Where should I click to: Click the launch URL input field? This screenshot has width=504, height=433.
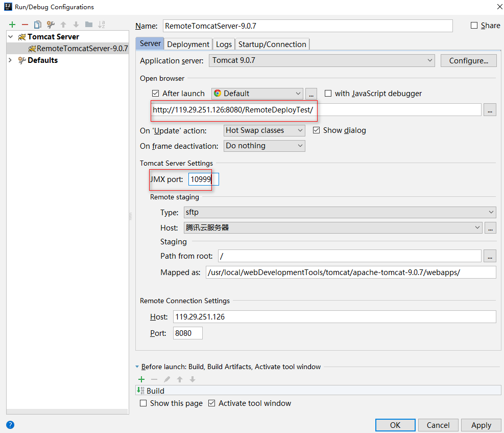pyautogui.click(x=316, y=110)
